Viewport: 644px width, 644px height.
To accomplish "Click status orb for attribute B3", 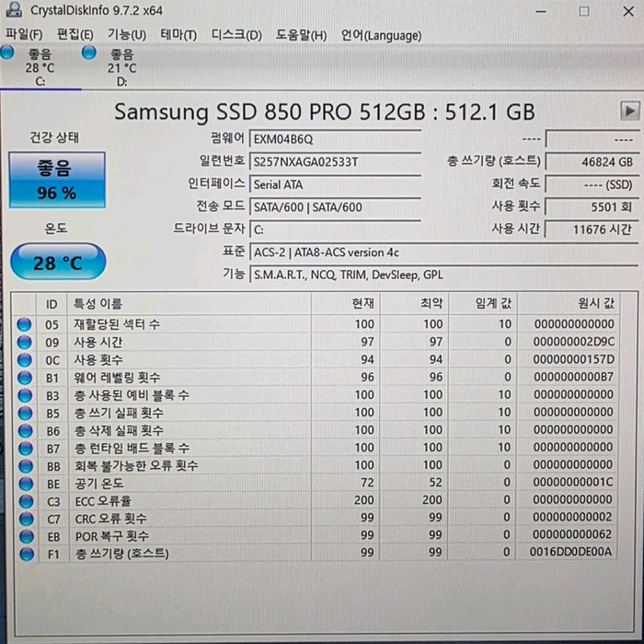I will click(x=25, y=395).
